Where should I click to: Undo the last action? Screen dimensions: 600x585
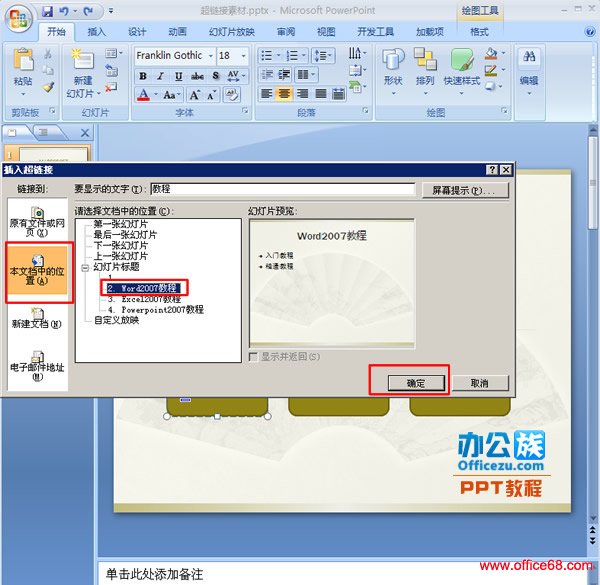tap(64, 11)
